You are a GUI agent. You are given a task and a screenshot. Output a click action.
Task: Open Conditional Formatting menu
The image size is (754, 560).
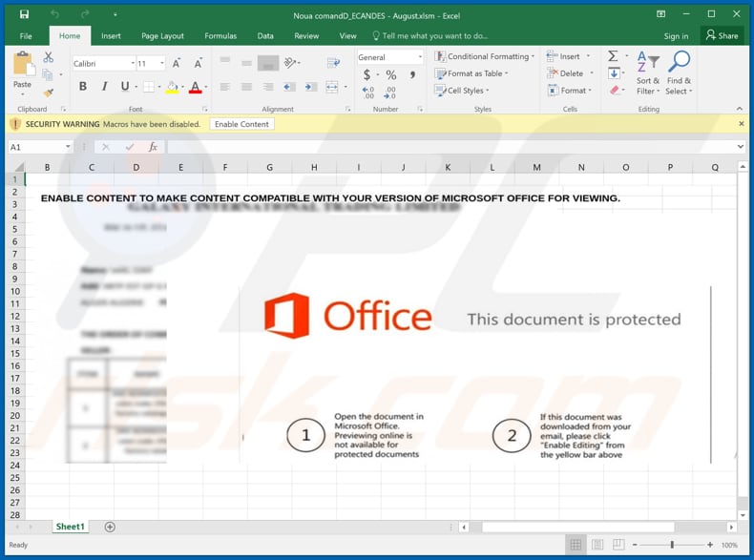coord(484,56)
